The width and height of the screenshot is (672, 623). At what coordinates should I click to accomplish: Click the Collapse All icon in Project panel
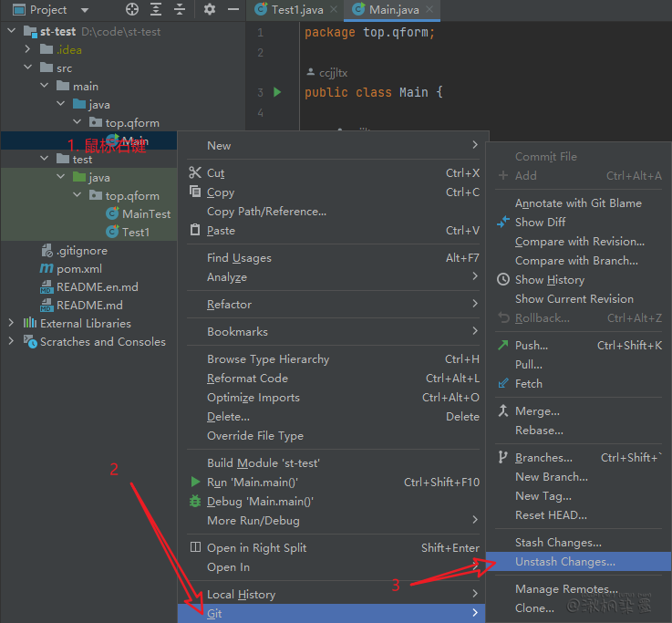180,10
